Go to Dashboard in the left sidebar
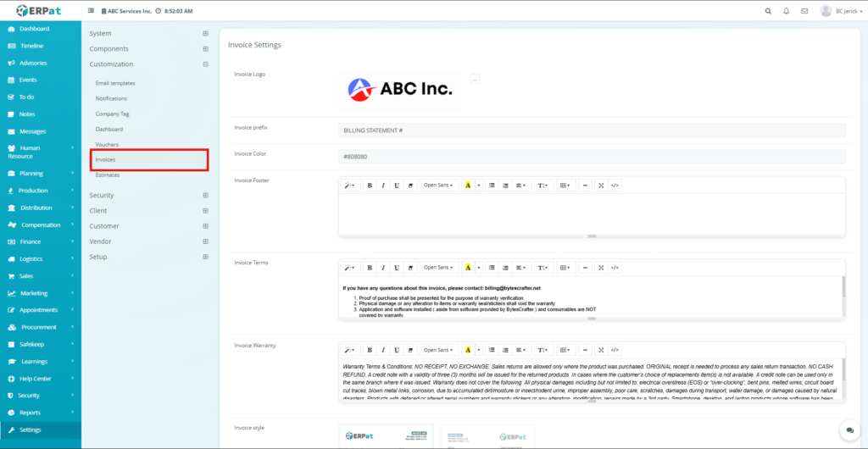This screenshot has width=868, height=449. coord(34,29)
